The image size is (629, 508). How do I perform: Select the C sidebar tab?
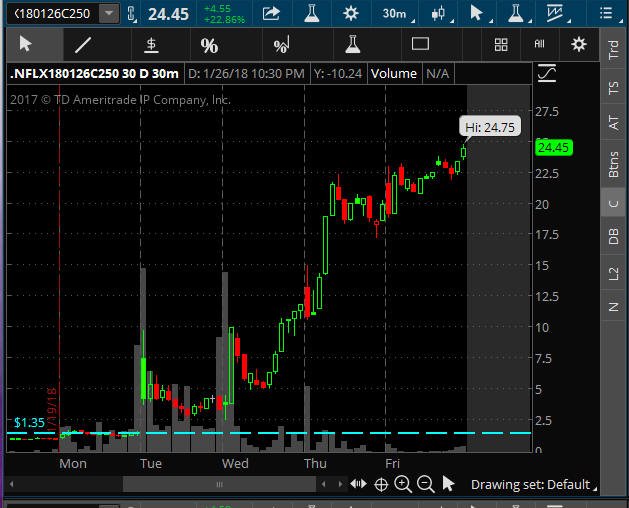coord(614,203)
